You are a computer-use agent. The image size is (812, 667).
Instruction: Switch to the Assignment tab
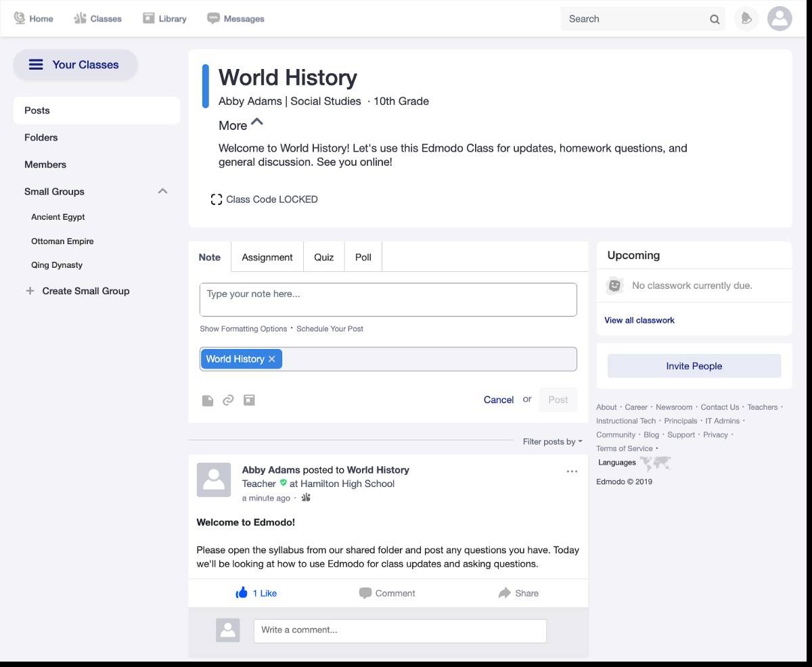[x=267, y=256]
